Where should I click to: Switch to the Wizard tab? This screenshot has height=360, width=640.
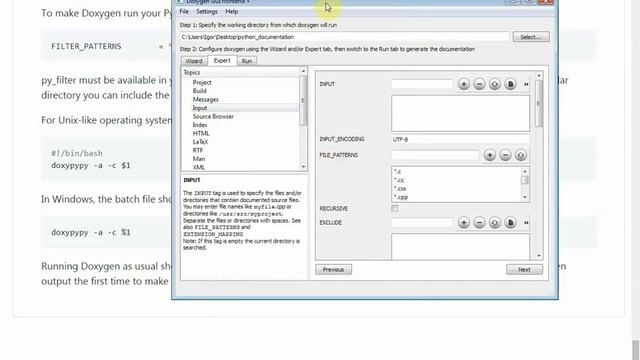tap(194, 61)
